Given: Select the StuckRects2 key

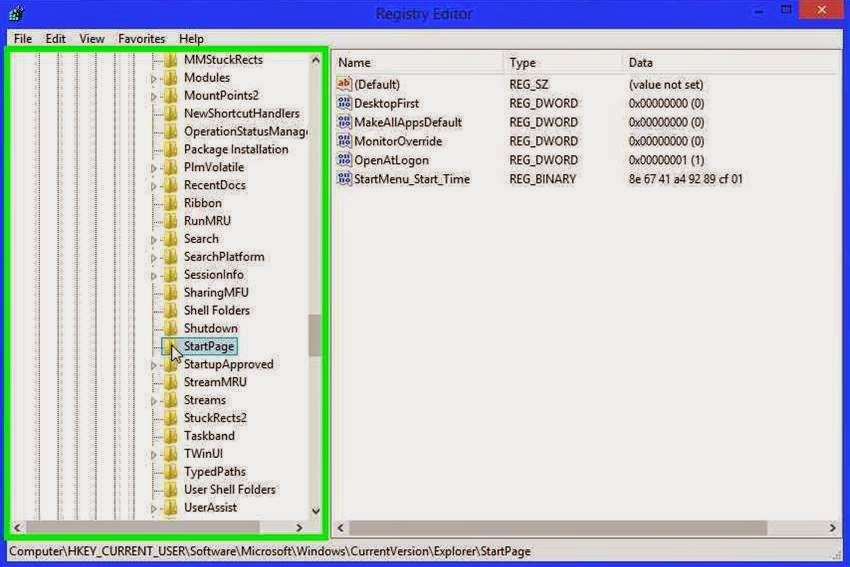Looking at the screenshot, I should click(215, 417).
